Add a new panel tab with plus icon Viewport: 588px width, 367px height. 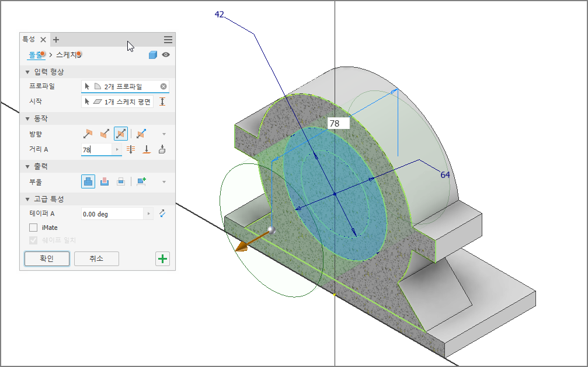pos(56,40)
